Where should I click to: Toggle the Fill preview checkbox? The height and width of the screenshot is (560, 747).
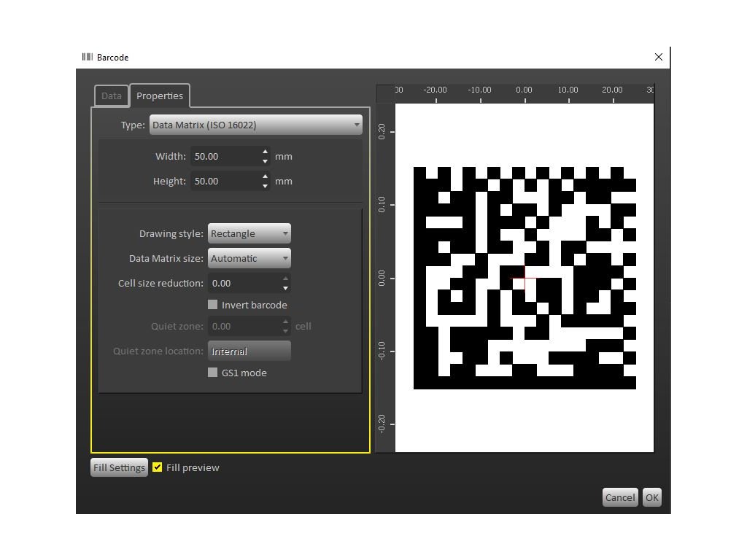(158, 467)
